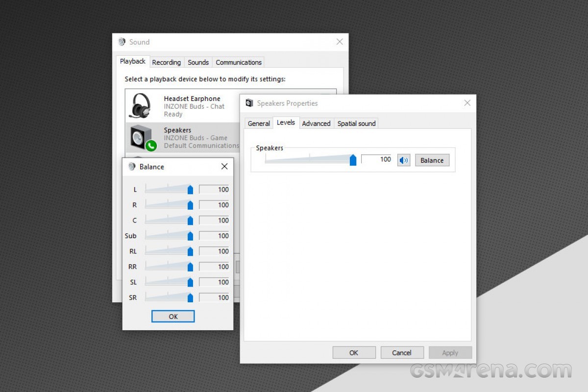Open the Advanced tab
The width and height of the screenshot is (588, 392).
316,123
